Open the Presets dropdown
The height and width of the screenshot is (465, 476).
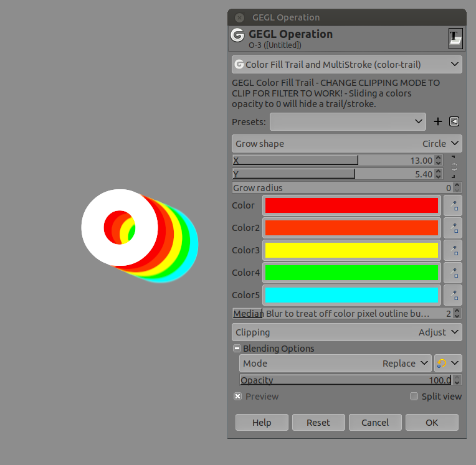click(x=348, y=121)
